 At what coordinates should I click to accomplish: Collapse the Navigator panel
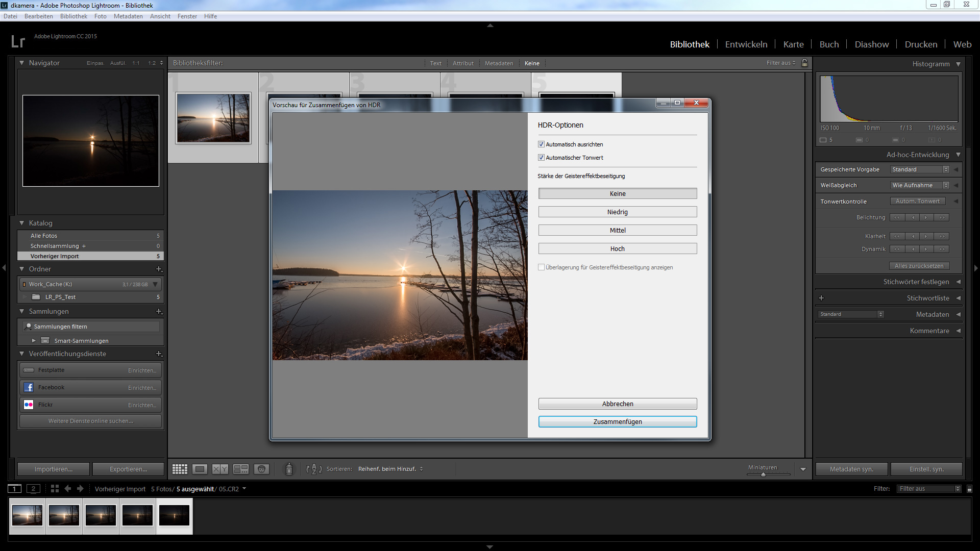[22, 63]
